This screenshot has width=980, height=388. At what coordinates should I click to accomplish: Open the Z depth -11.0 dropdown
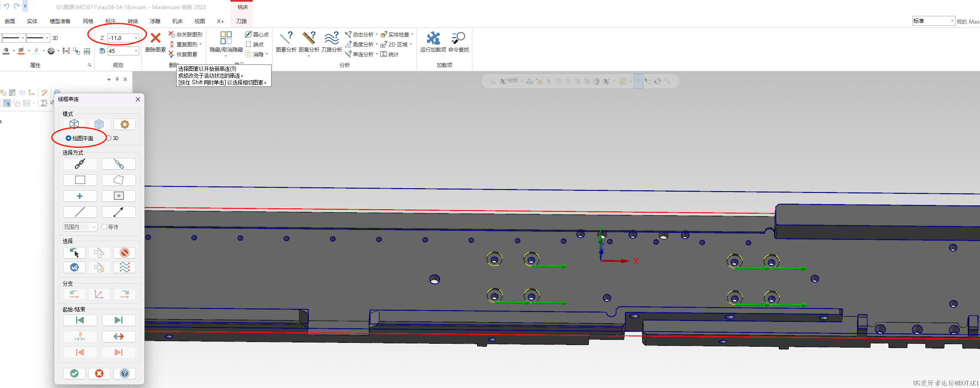[x=136, y=38]
